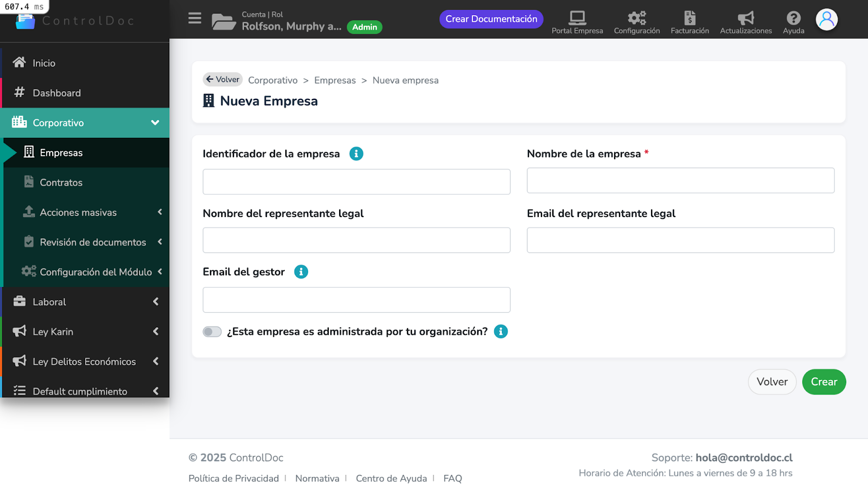Click the ControlDoc logo
Viewport: 868px width, 502px height.
(76, 21)
